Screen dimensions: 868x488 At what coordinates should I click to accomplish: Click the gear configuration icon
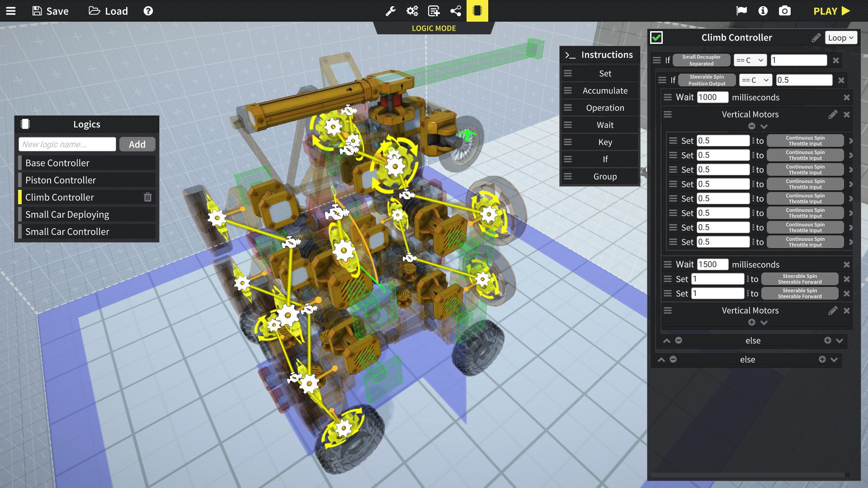click(x=412, y=10)
